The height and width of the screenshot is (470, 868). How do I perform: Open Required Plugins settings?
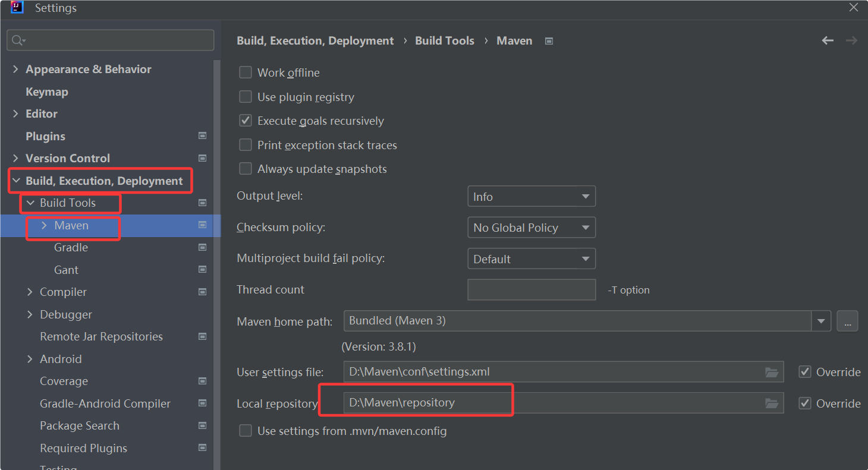pyautogui.click(x=83, y=448)
